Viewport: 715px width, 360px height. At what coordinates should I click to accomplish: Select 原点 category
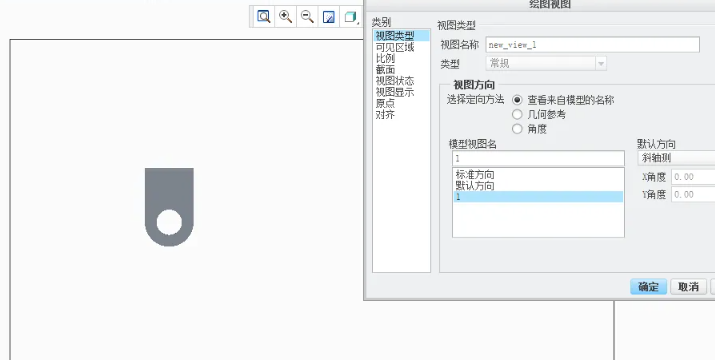click(x=385, y=104)
